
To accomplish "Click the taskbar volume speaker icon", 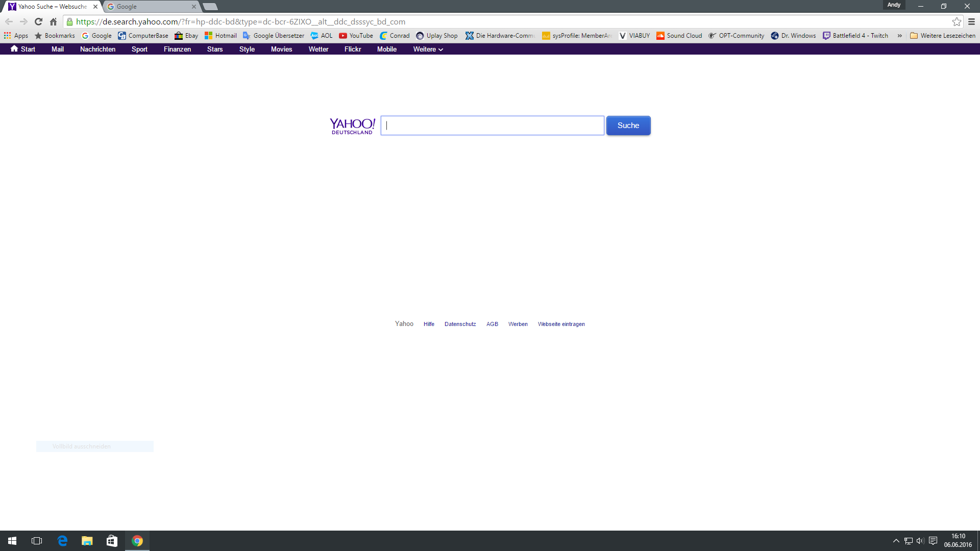I will click(x=920, y=541).
